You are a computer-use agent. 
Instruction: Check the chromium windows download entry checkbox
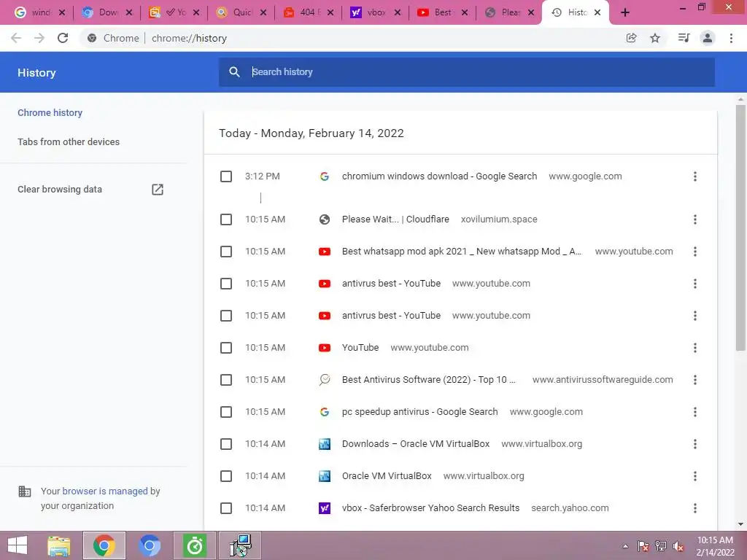[226, 176]
